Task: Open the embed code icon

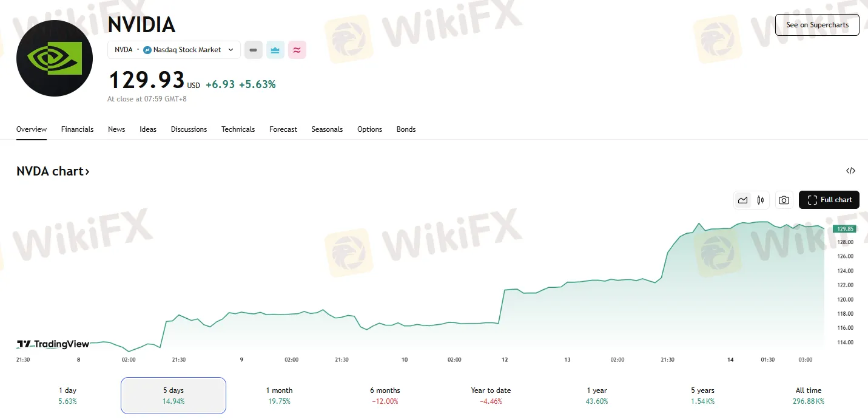Action: [850, 171]
